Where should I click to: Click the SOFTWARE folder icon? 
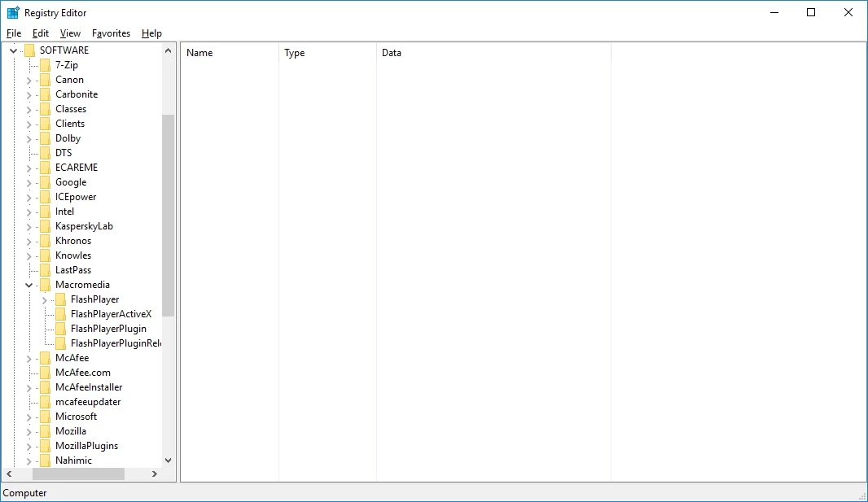30,50
